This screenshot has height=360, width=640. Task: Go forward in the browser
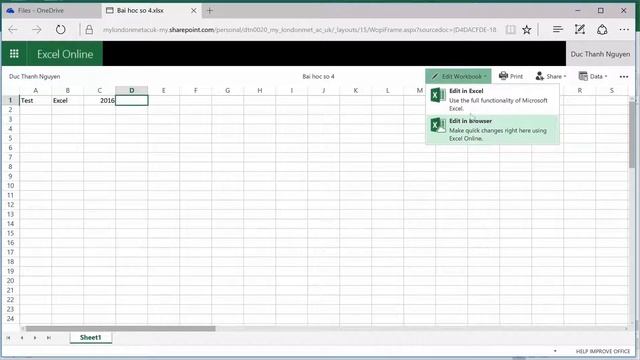pos(37,29)
